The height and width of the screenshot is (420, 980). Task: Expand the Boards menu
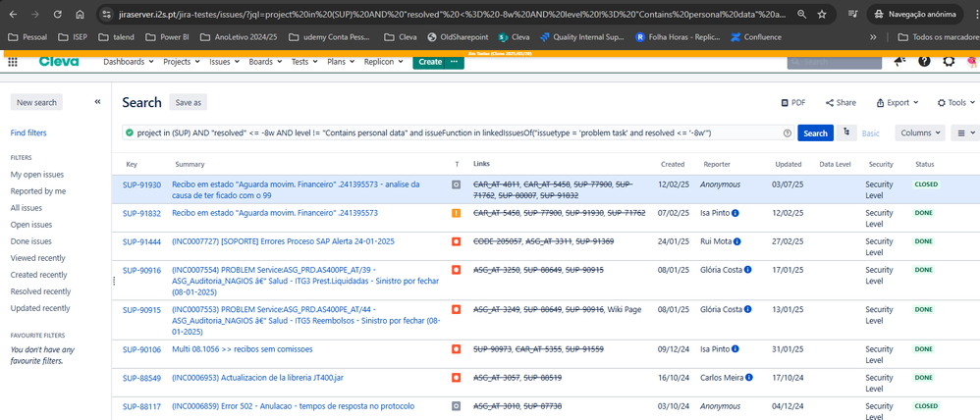point(266,62)
